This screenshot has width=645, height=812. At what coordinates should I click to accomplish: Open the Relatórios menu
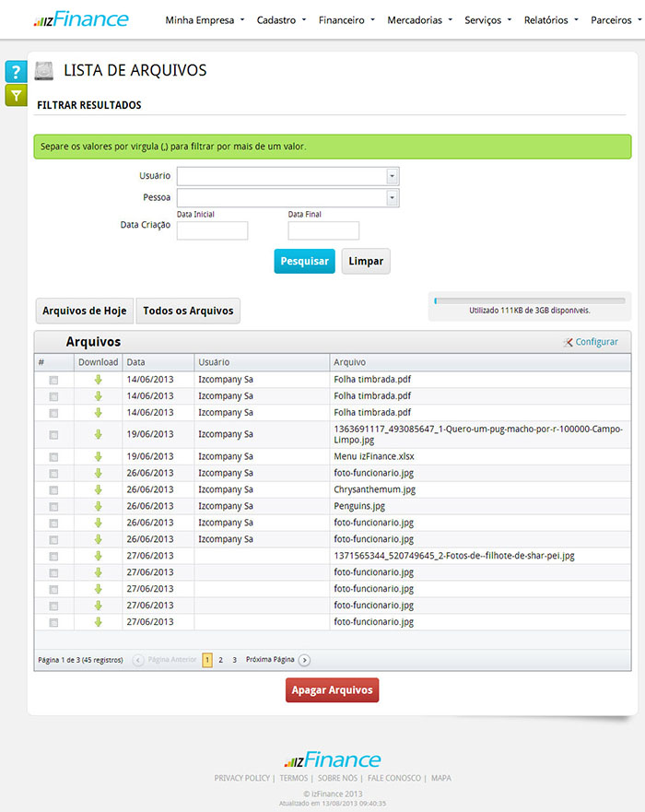551,19
